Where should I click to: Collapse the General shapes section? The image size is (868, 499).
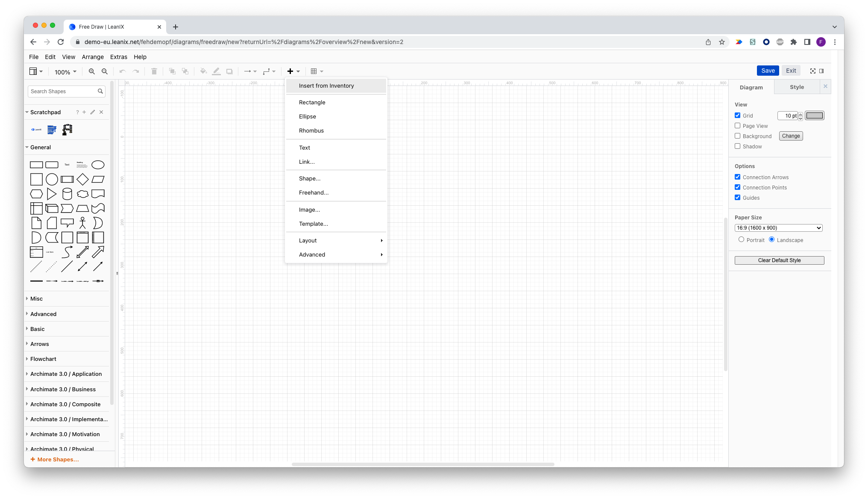point(40,147)
